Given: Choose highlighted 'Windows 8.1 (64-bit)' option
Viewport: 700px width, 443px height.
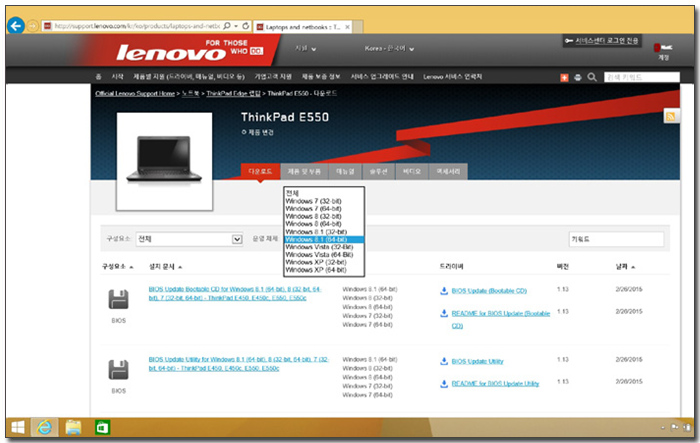Looking at the screenshot, I should click(324, 239).
